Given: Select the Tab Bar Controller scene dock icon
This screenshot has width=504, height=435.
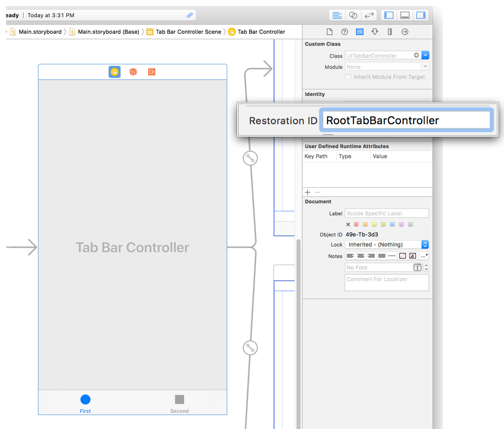Looking at the screenshot, I should click(115, 72).
